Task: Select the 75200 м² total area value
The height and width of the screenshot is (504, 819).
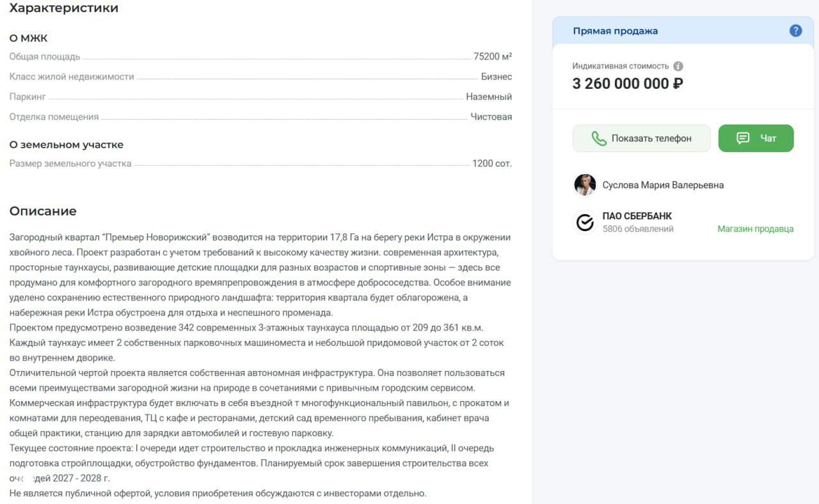Action: click(x=491, y=56)
